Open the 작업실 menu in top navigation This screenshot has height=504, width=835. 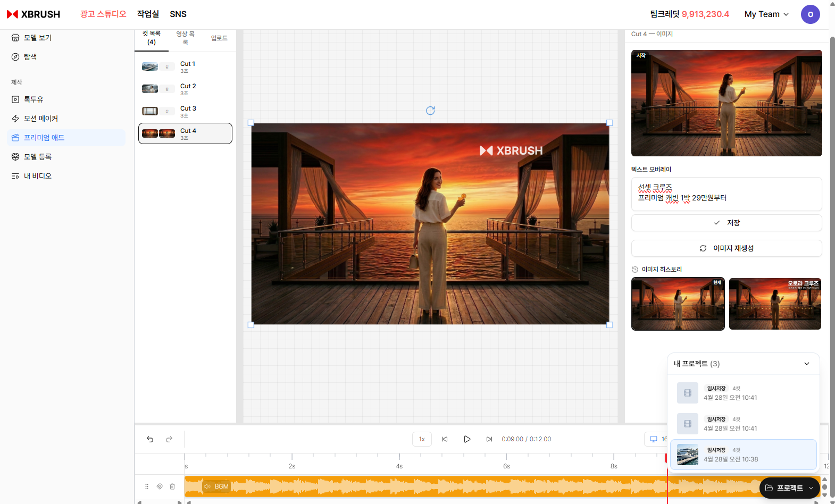coord(148,14)
